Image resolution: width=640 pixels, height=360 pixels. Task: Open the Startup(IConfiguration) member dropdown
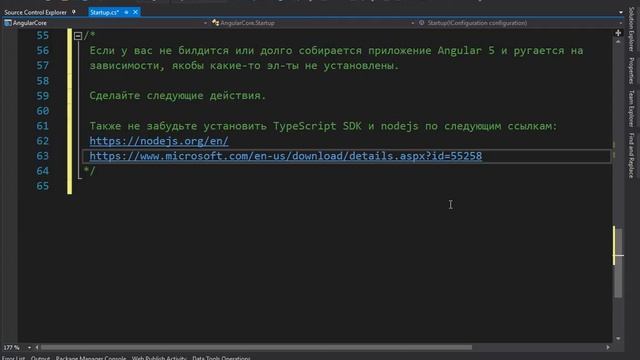click(621, 23)
